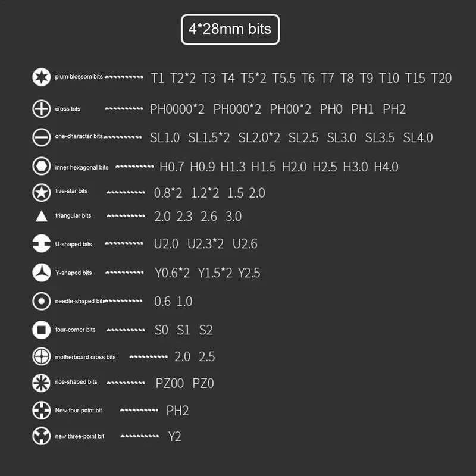Click the rice-shaped bits asterisk icon
The height and width of the screenshot is (476, 476).
click(41, 383)
